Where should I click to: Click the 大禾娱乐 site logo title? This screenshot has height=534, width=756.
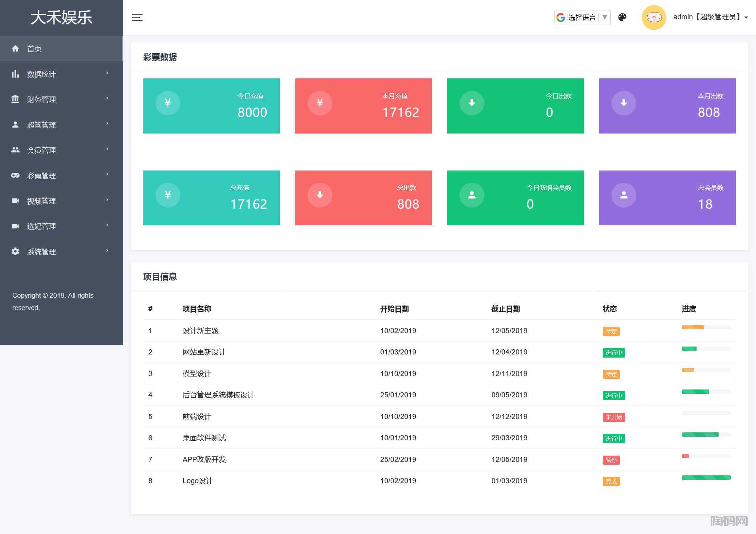(61, 18)
